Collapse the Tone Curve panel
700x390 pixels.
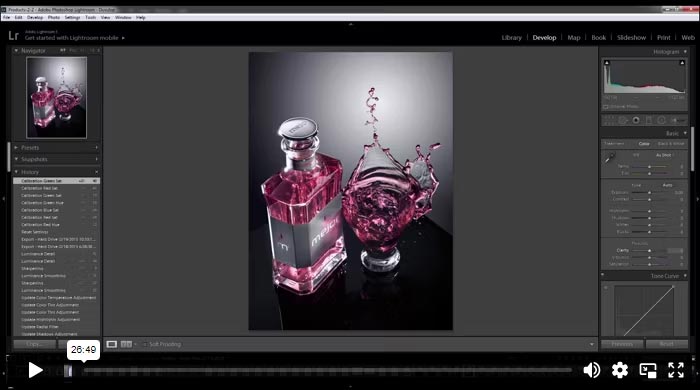tap(685, 276)
